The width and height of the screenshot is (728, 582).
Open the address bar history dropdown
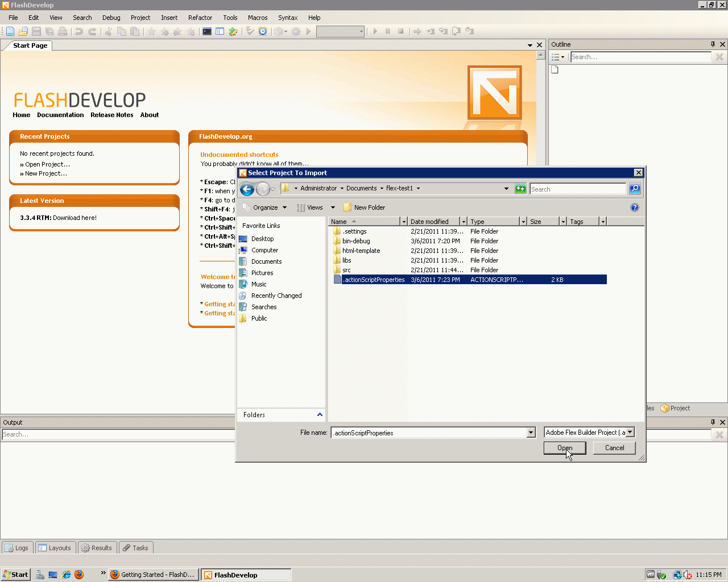pos(506,189)
